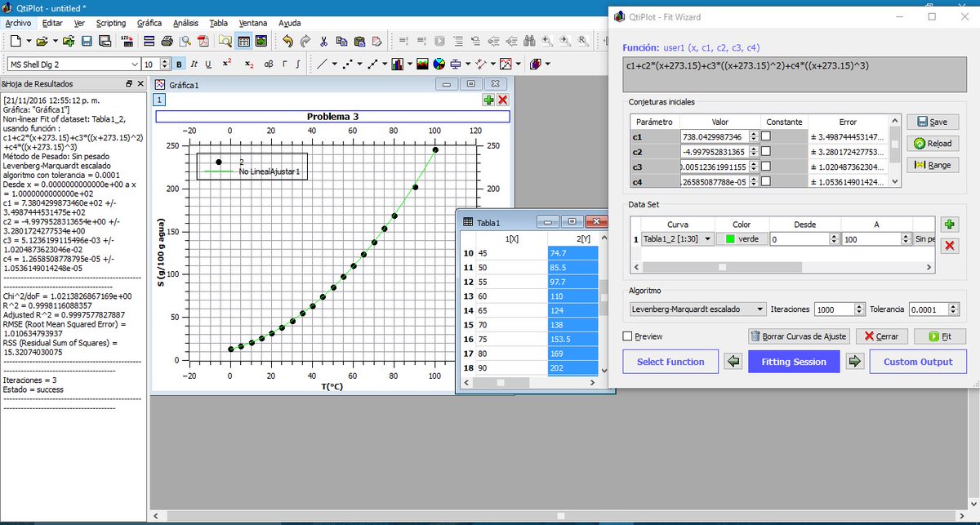Viewport: 980px width, 525px height.
Task: Remove the dataset with the red X in Fit Wizard
Action: [950, 246]
